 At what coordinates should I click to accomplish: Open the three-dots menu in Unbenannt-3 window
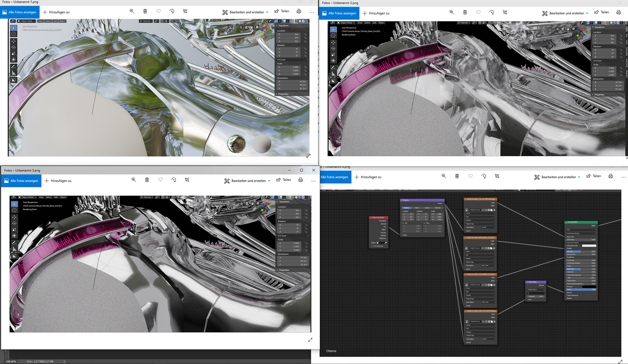(x=313, y=181)
